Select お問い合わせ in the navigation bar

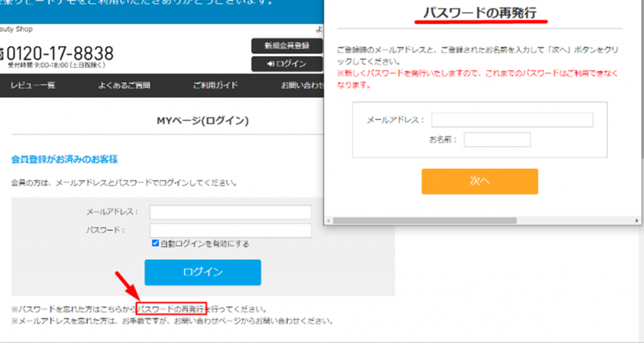pyautogui.click(x=301, y=86)
